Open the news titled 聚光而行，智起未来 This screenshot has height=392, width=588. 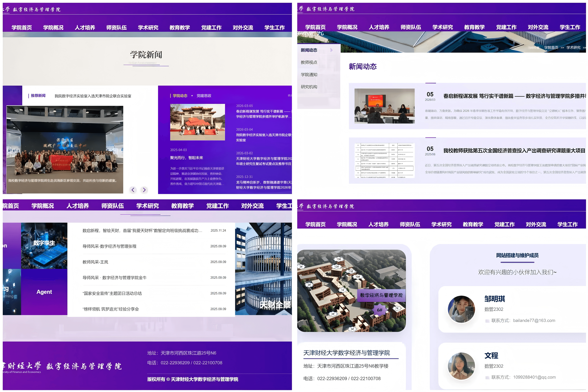pos(187,158)
